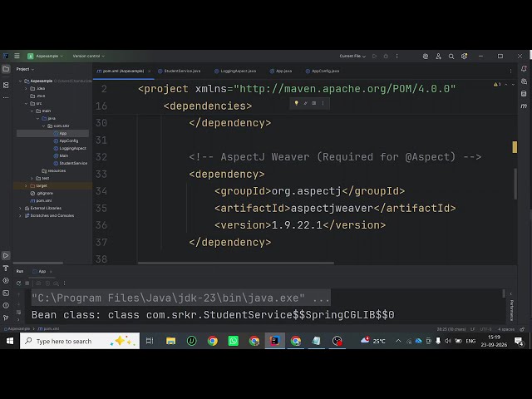Select the resources folder
Viewport: 532px width, 399px height.
point(53,170)
